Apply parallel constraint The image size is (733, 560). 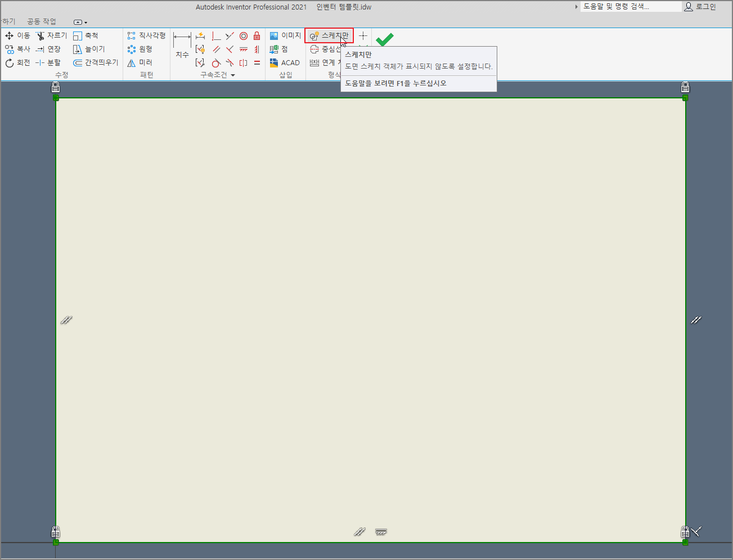tap(216, 49)
